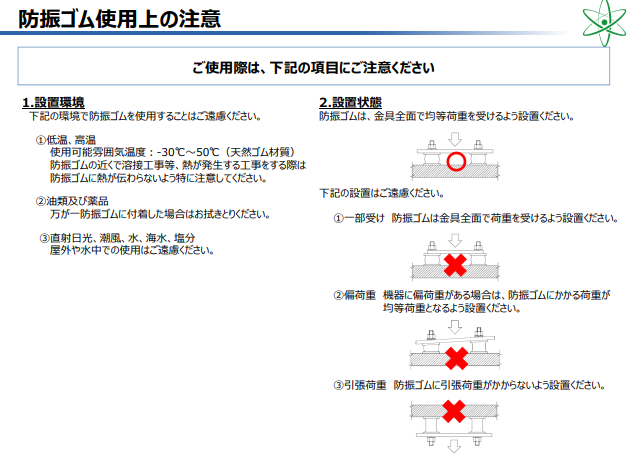Click the down arrow above the red circle diagram
This screenshot has width=633, height=454.
(x=455, y=137)
